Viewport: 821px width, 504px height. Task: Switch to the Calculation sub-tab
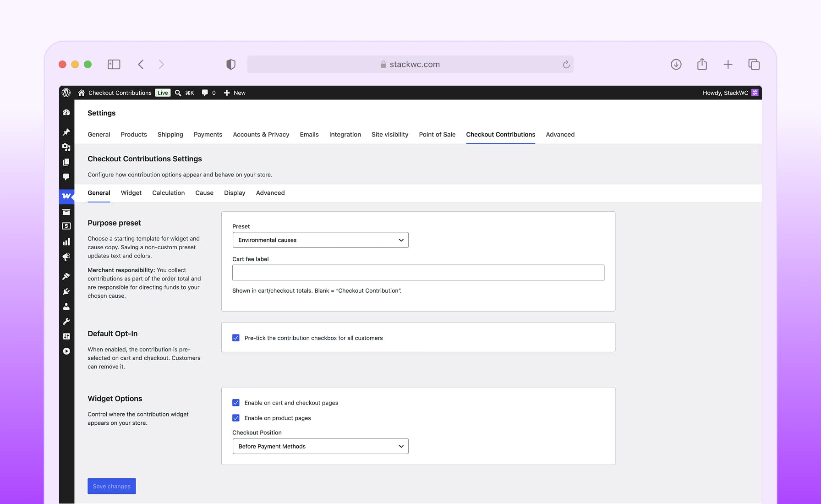(x=169, y=193)
